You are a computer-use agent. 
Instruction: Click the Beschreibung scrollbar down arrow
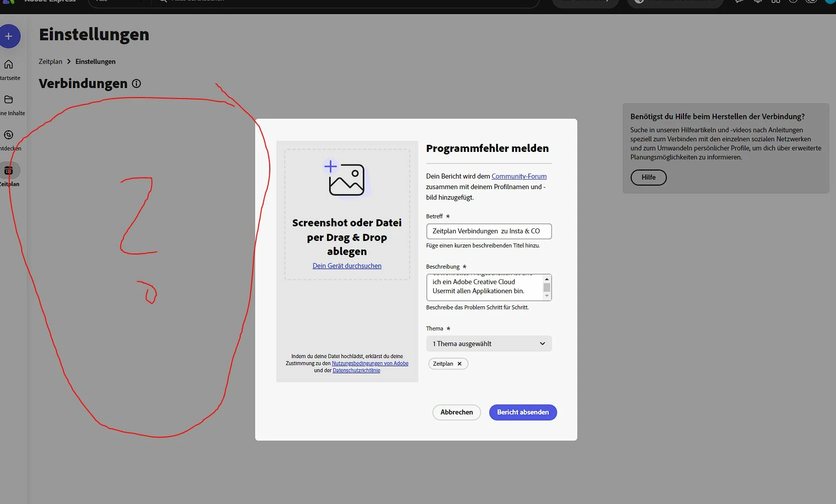(547, 296)
